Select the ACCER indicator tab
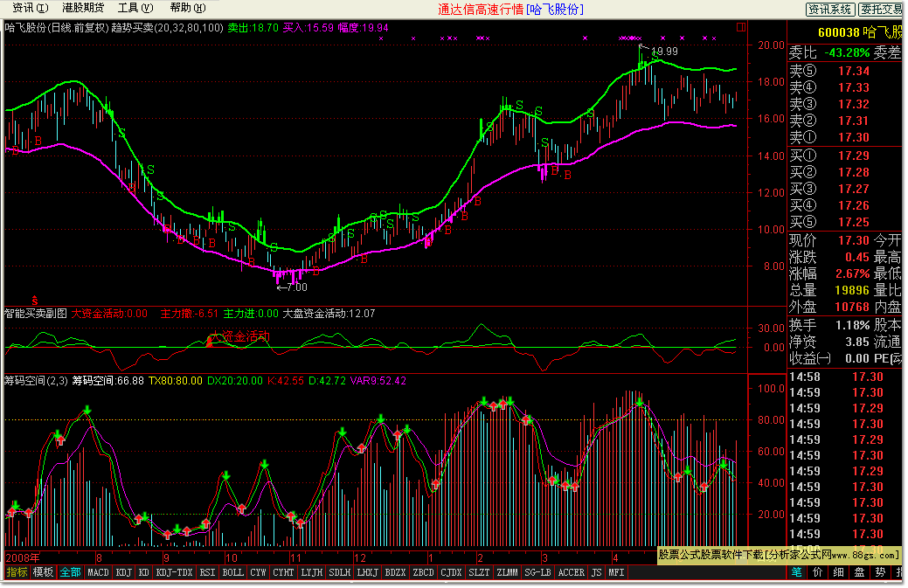The height and width of the screenshot is (588, 908). pos(571,572)
